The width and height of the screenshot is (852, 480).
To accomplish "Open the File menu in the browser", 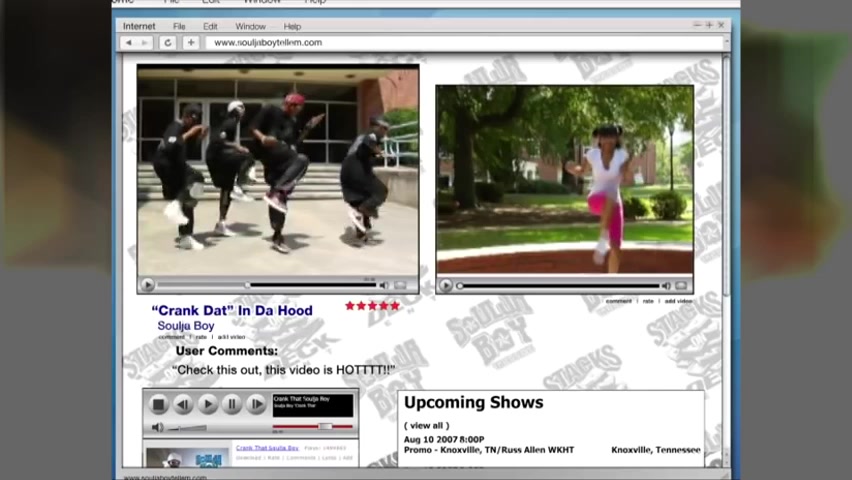I will pyautogui.click(x=179, y=26).
